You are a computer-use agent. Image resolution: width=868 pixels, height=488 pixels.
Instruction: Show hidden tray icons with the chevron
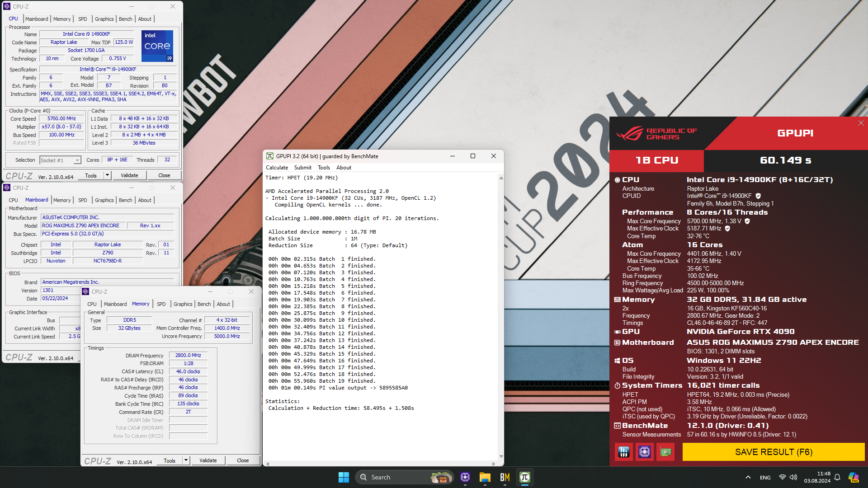(748, 477)
